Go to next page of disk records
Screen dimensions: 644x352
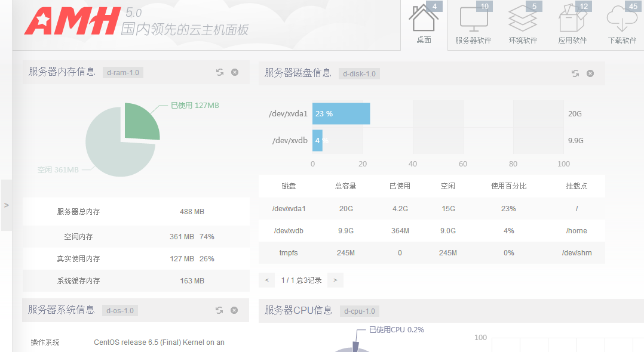(x=335, y=280)
